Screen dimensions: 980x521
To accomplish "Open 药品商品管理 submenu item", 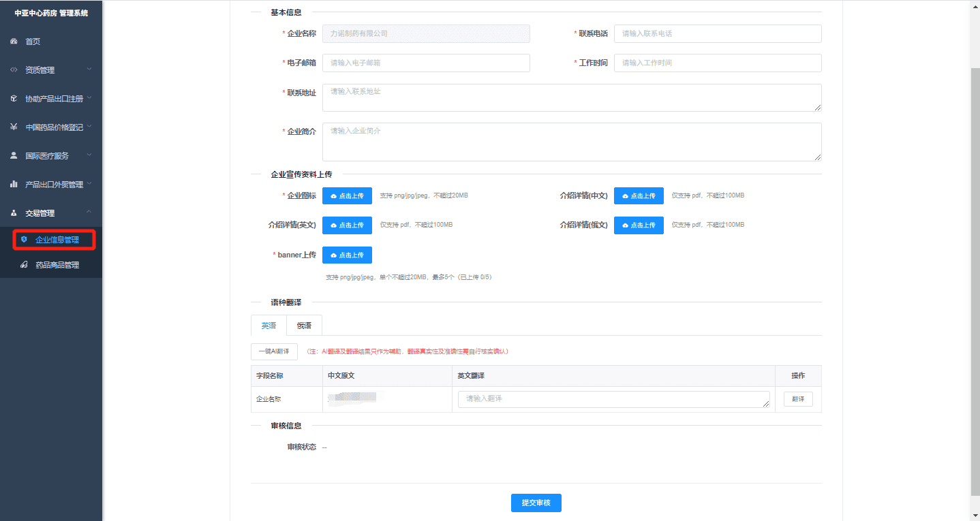I will [x=51, y=265].
